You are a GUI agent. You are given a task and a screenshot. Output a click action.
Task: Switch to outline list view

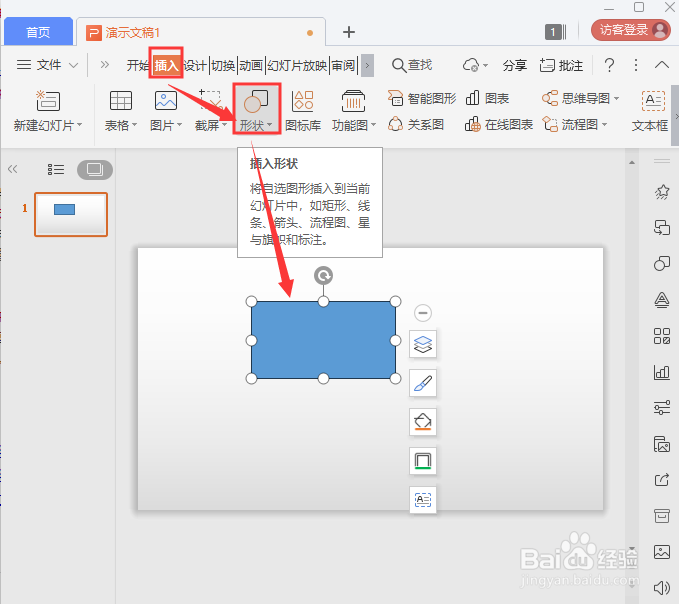[x=56, y=169]
